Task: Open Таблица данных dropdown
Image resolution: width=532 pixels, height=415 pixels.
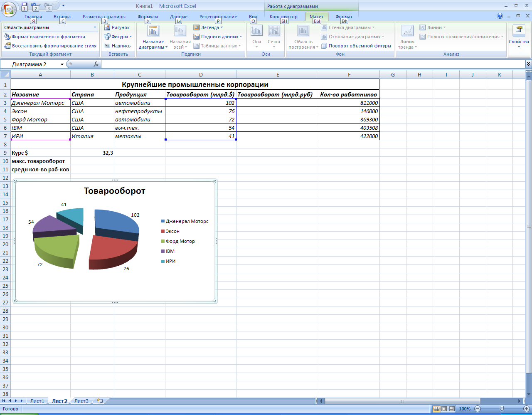Action: (x=218, y=46)
